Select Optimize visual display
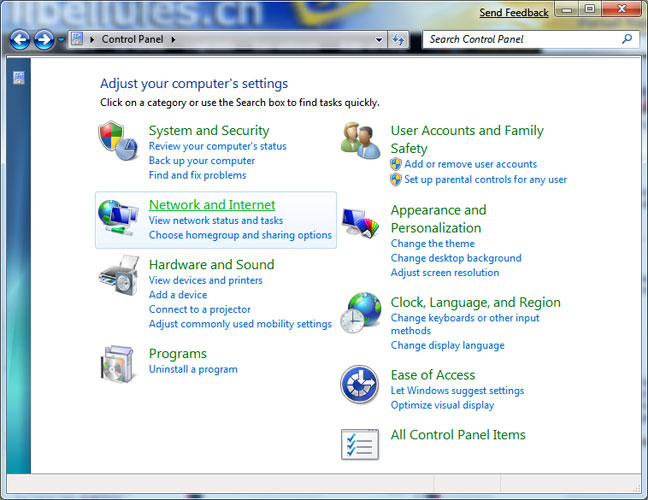Image resolution: width=648 pixels, height=500 pixels. coord(442,405)
